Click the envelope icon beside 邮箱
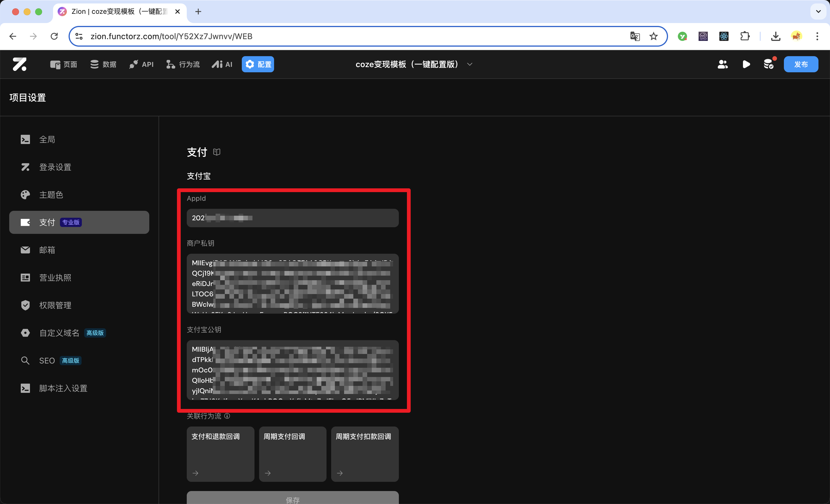Screen dimensions: 830x504 (x=25, y=250)
